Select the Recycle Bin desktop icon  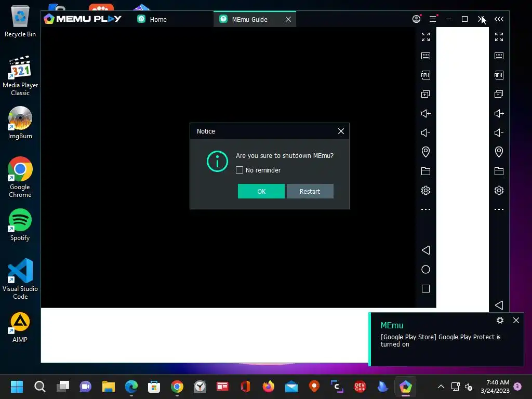[20, 20]
